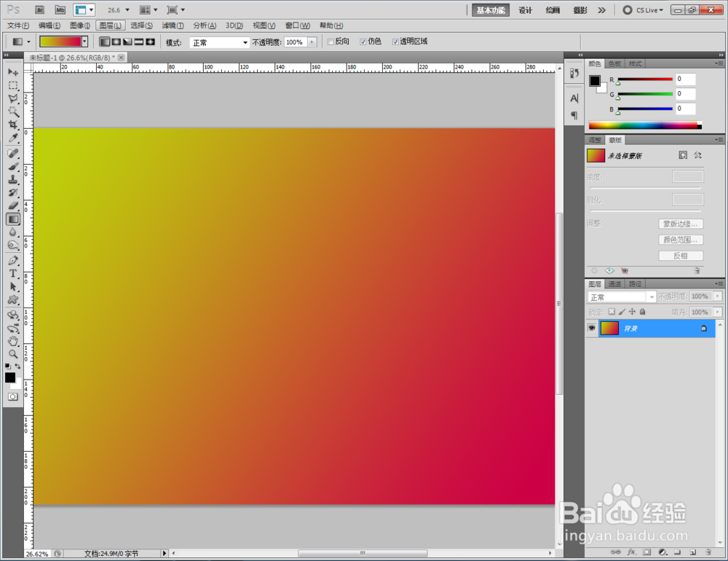
Task: Switch to the 基本功能 workspace
Action: point(491,10)
